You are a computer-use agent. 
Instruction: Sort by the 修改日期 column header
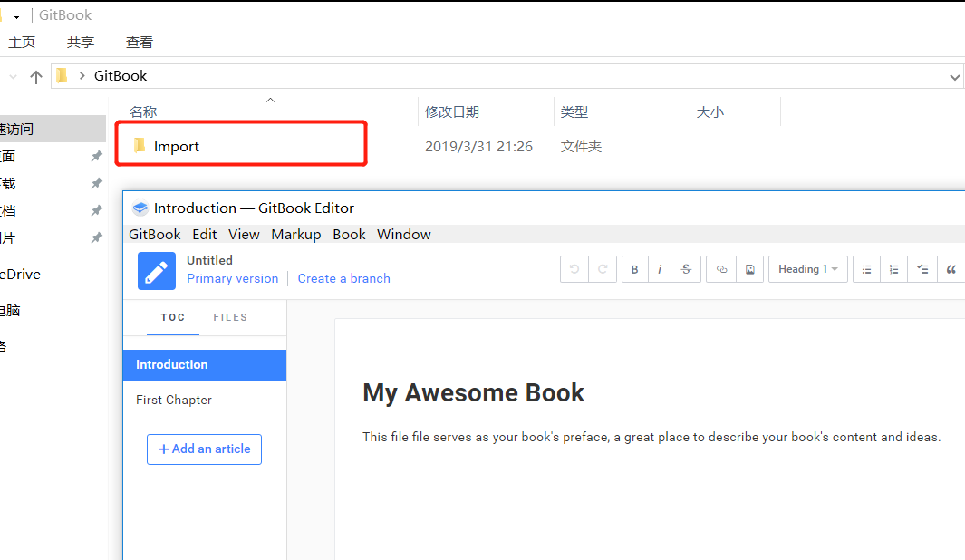[x=452, y=112]
